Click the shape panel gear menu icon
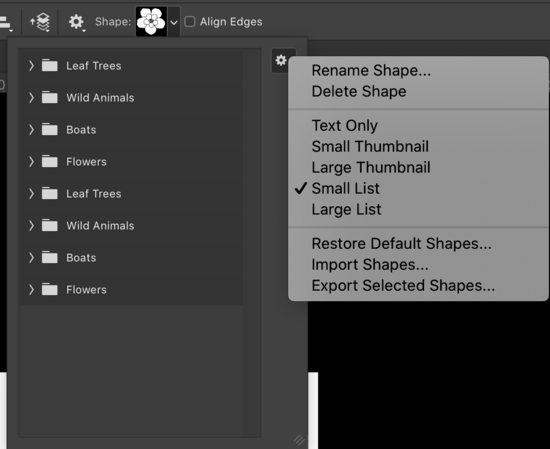 point(281,60)
